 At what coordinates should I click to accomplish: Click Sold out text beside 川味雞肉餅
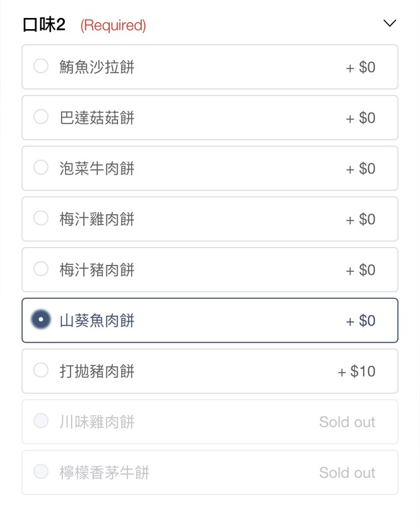347,422
